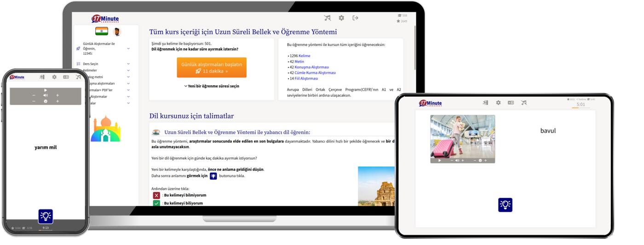Open settings gear on phone header
Viewport: 644px width, 245px height.
(54, 77)
